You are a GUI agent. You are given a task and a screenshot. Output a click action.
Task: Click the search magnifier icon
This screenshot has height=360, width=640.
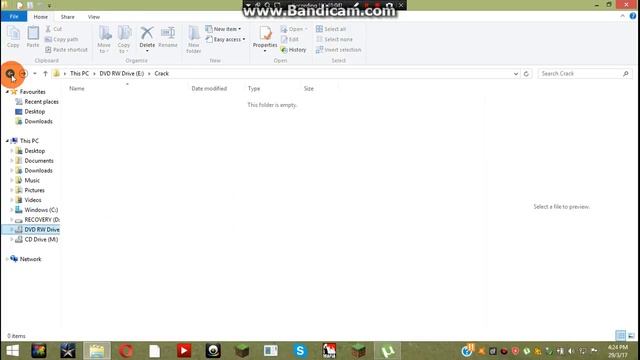[x=626, y=73]
